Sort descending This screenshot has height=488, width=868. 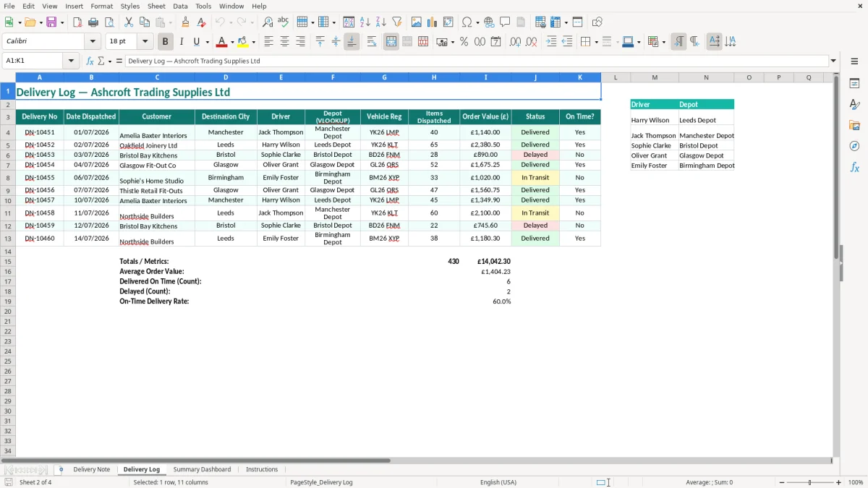click(381, 22)
